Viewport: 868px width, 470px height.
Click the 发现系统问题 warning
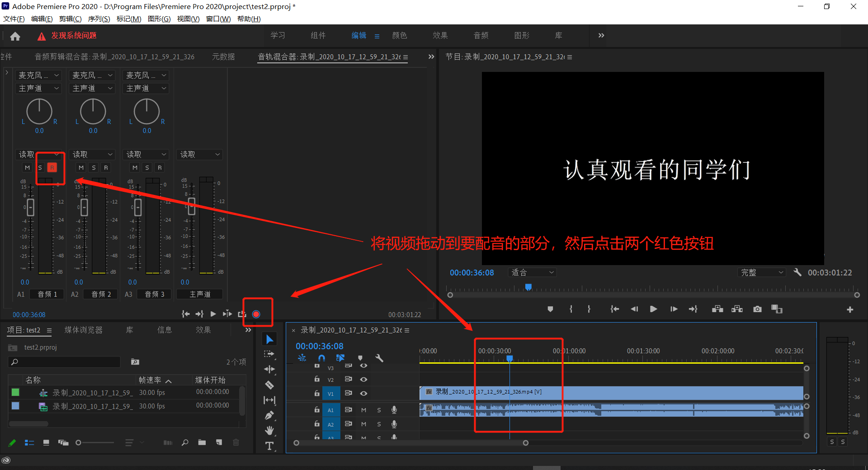tap(67, 36)
